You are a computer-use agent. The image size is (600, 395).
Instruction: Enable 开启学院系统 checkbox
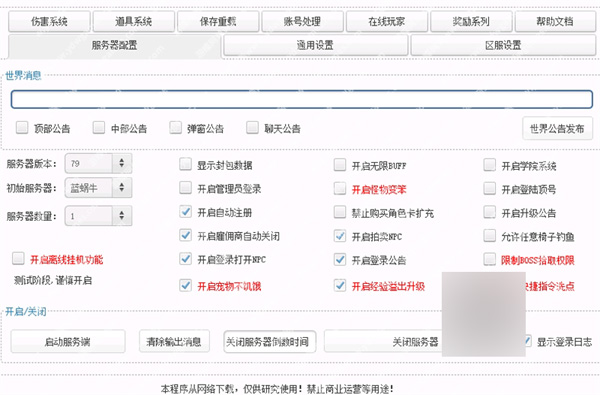click(490, 165)
